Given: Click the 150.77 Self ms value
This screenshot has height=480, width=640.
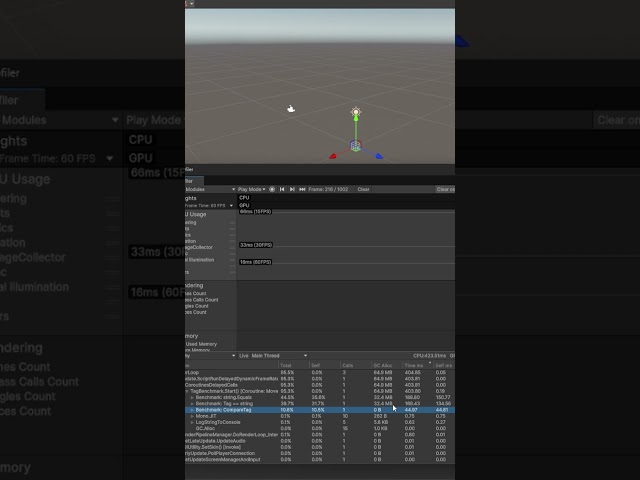Looking at the screenshot, I should (442, 397).
